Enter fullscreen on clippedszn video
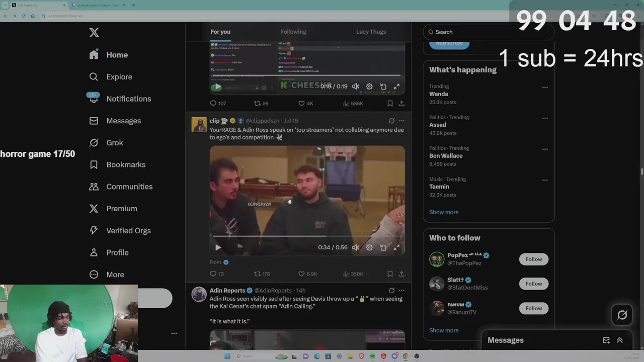644x362 pixels. (x=396, y=247)
